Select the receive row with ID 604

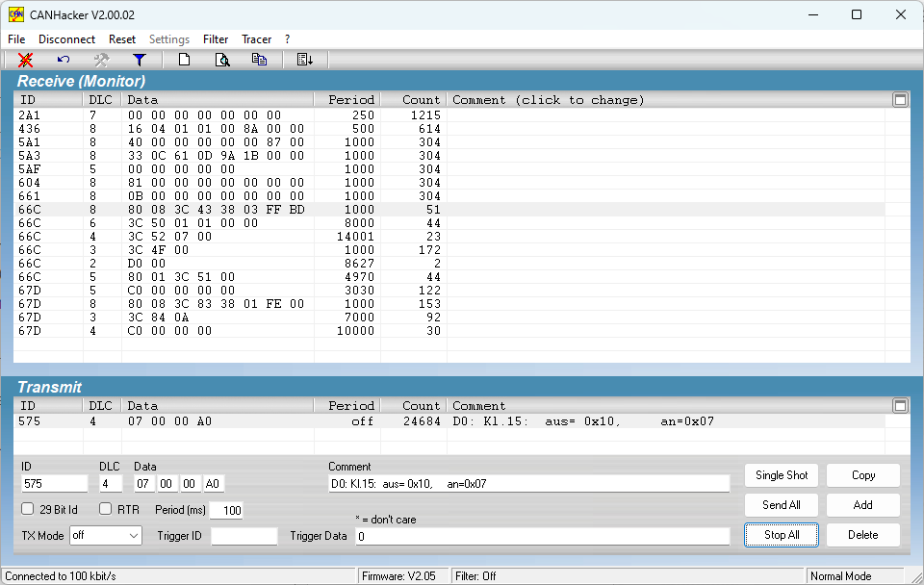pos(449,183)
